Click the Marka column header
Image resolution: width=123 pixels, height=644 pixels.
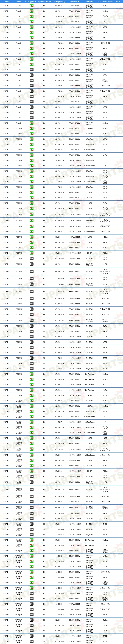pos(6,2)
